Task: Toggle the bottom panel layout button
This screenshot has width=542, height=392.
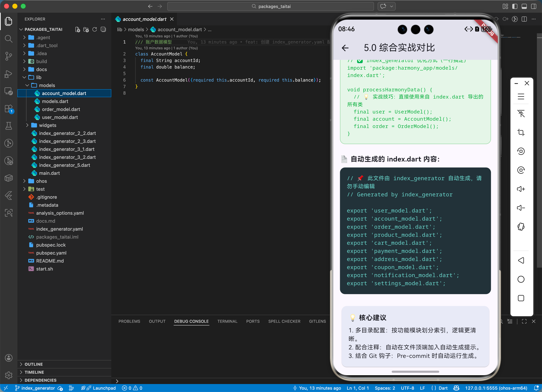Action: (524, 6)
